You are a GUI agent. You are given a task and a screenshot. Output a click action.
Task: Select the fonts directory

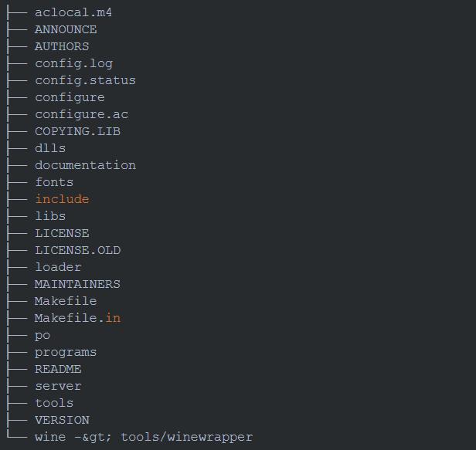click(54, 182)
